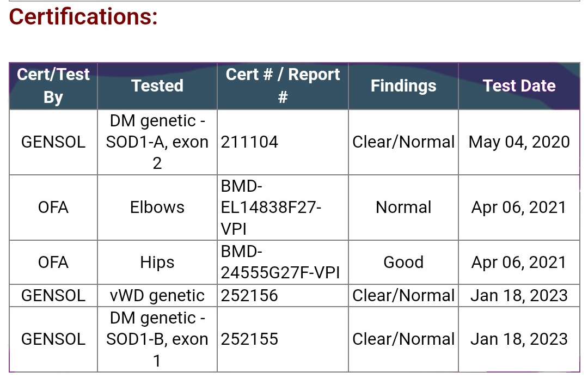Click report number 252156

[x=249, y=296]
